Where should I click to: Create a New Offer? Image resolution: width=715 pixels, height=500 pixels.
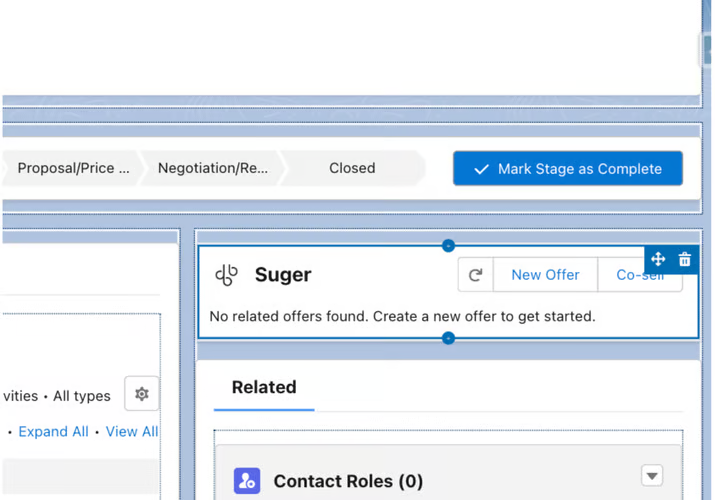pos(545,275)
